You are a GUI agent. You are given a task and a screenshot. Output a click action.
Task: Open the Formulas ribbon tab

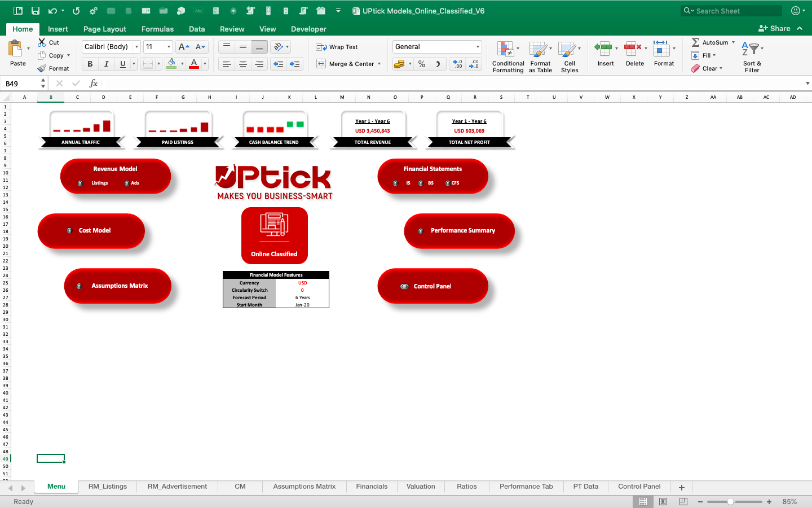click(x=157, y=29)
